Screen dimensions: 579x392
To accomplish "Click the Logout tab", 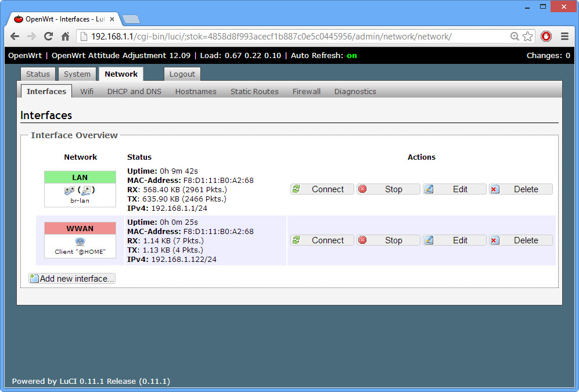I will pyautogui.click(x=182, y=74).
